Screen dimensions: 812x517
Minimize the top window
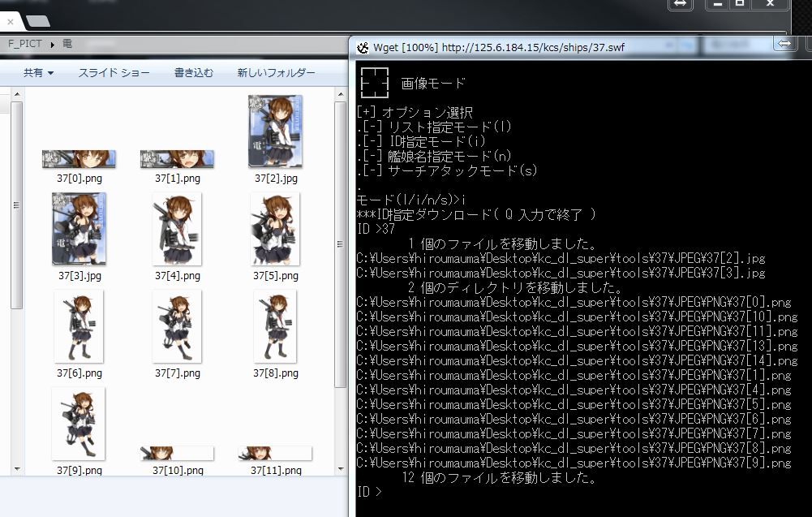(718, 4)
